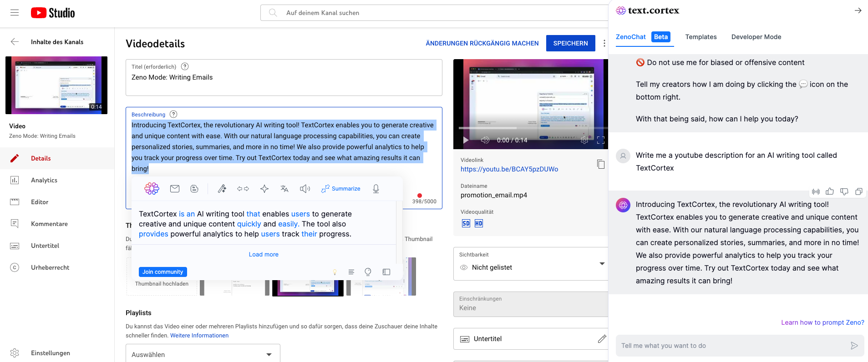The width and height of the screenshot is (868, 362).
Task: Click the four-point sparkle icon
Action: [x=264, y=189]
